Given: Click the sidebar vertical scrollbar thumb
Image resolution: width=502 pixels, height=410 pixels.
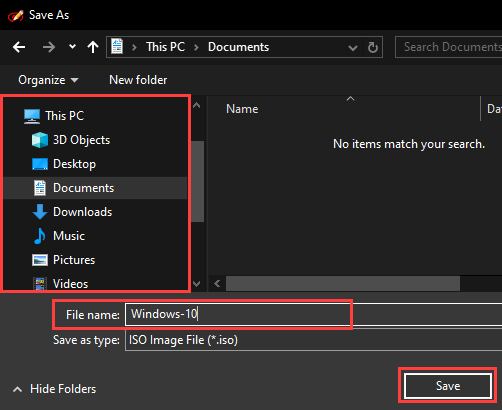Looking at the screenshot, I should 198,181.
